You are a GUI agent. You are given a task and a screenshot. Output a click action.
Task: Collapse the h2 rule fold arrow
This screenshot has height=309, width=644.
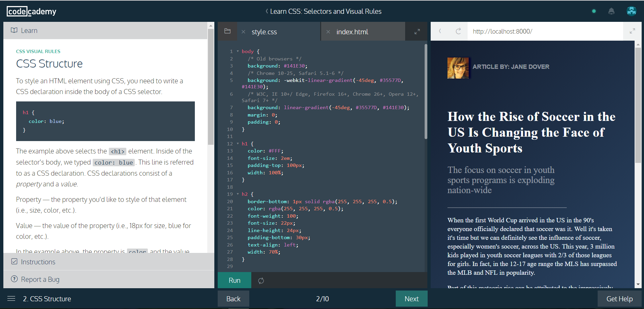[x=238, y=194]
